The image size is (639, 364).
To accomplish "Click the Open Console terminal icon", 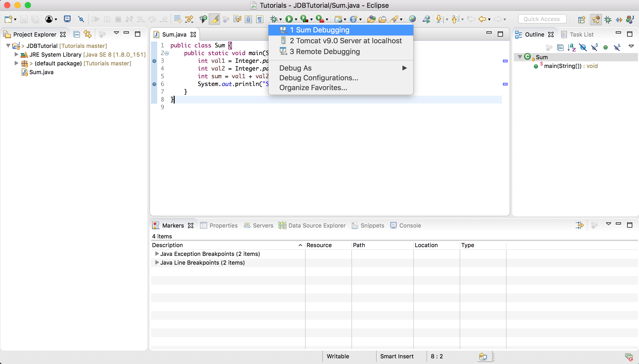I will [x=67, y=19].
